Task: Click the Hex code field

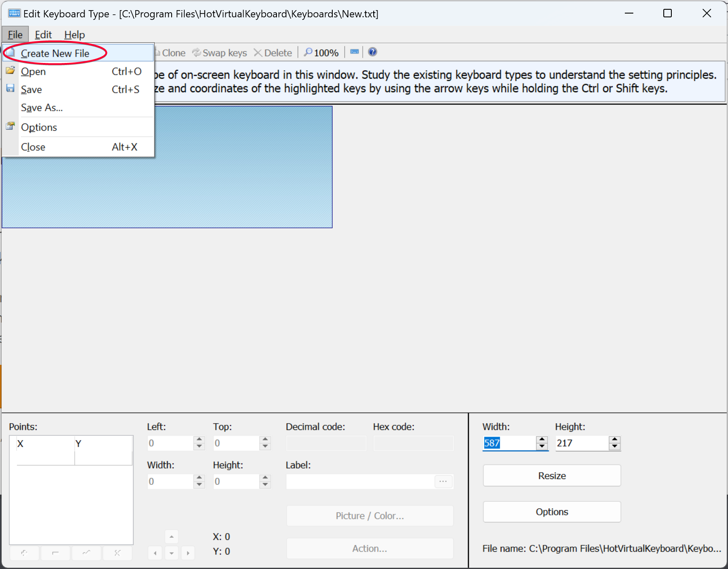Action: pyautogui.click(x=413, y=443)
